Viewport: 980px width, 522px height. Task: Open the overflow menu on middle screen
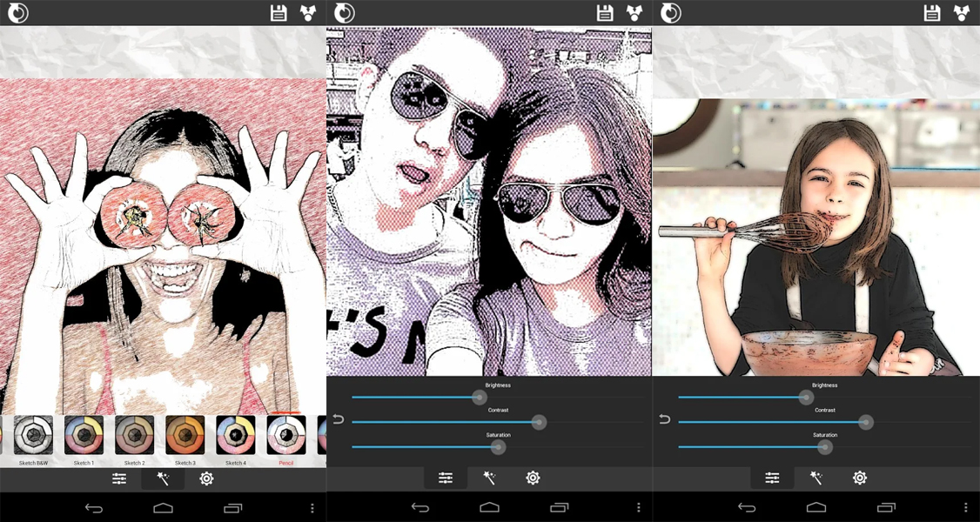tap(638, 507)
